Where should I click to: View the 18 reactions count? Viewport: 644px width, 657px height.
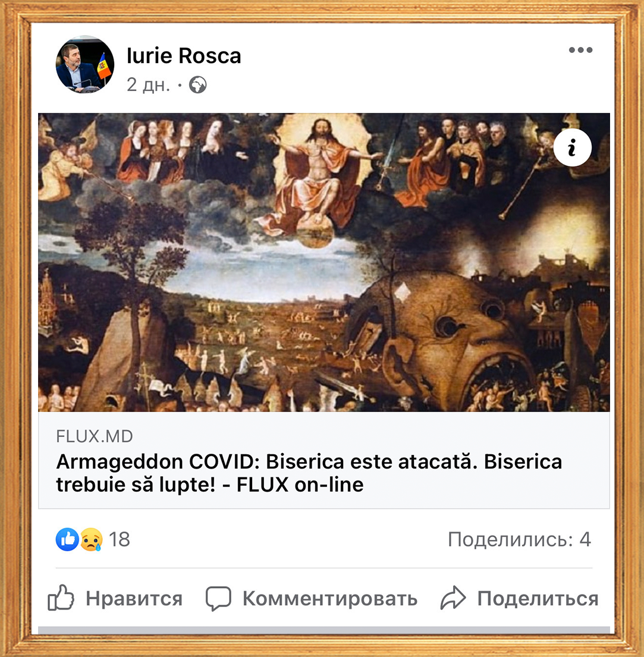pyautogui.click(x=120, y=539)
